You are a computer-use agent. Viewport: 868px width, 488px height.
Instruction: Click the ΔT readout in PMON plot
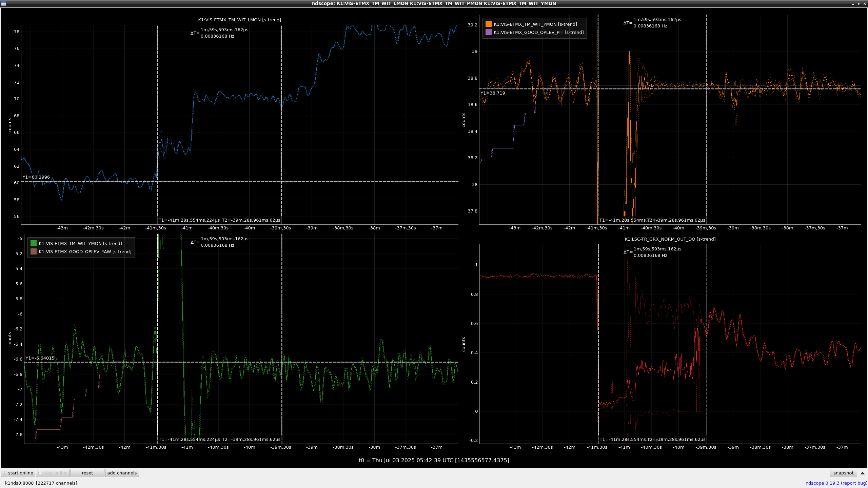pyautogui.click(x=652, y=23)
